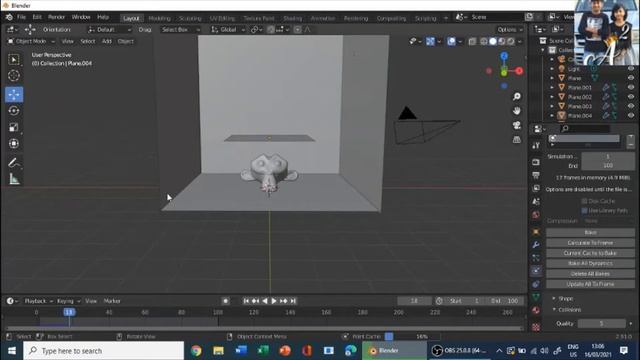This screenshot has width=640, height=360.
Task: Open the Scene properties tab
Action: click(x=536, y=202)
